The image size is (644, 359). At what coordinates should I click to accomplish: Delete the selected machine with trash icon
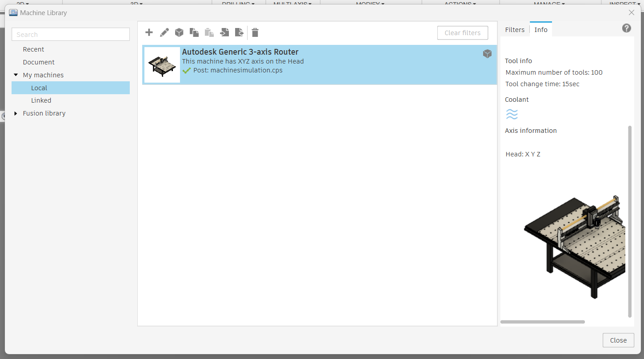(x=255, y=32)
